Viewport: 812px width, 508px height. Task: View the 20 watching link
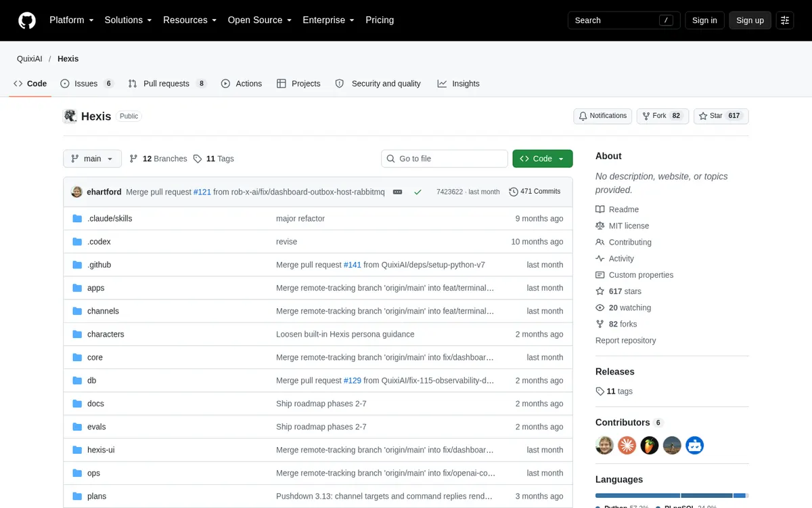click(x=623, y=308)
